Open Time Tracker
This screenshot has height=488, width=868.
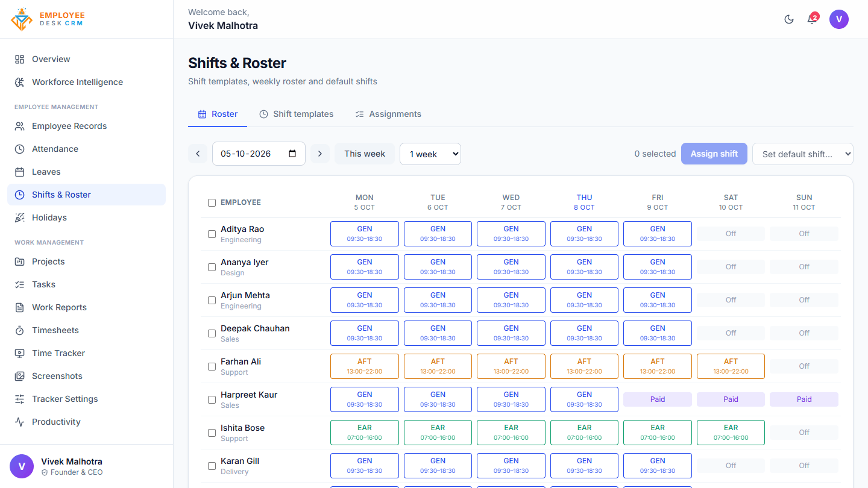(x=86, y=353)
